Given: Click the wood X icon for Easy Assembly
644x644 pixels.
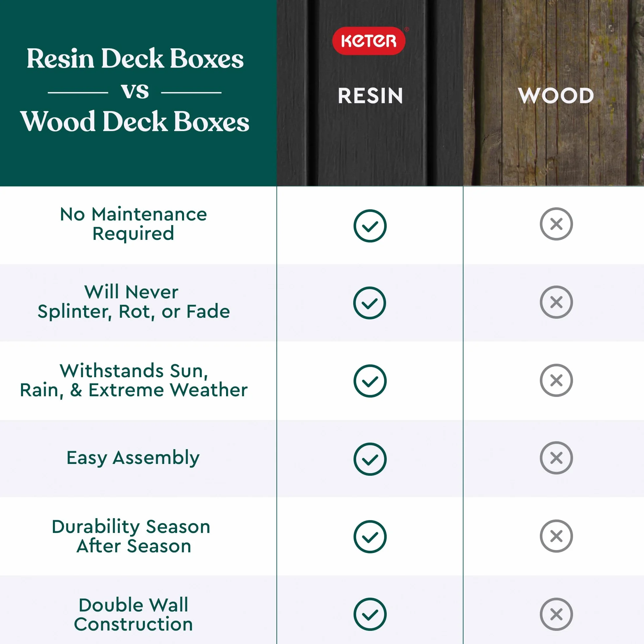Looking at the screenshot, I should (x=556, y=458).
